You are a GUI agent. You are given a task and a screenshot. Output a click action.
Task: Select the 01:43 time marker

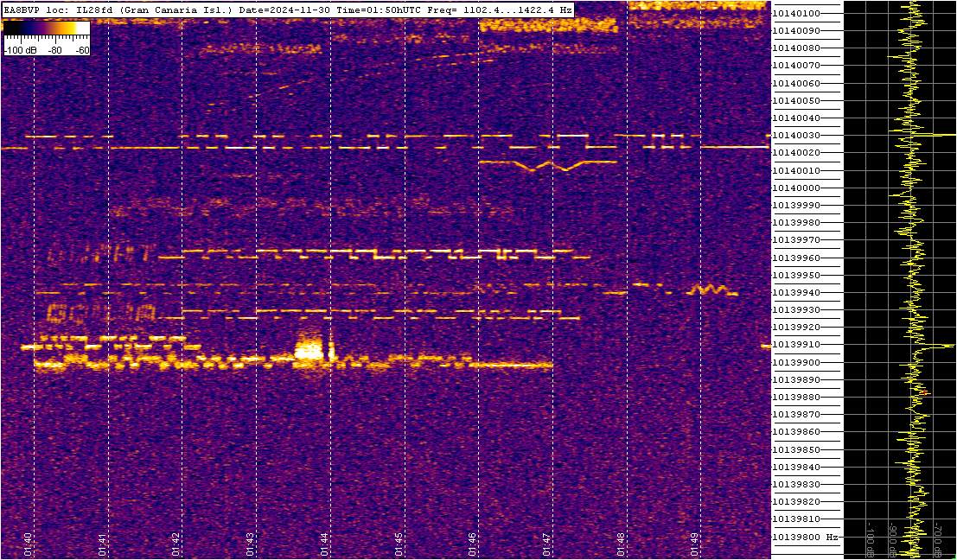[250, 544]
